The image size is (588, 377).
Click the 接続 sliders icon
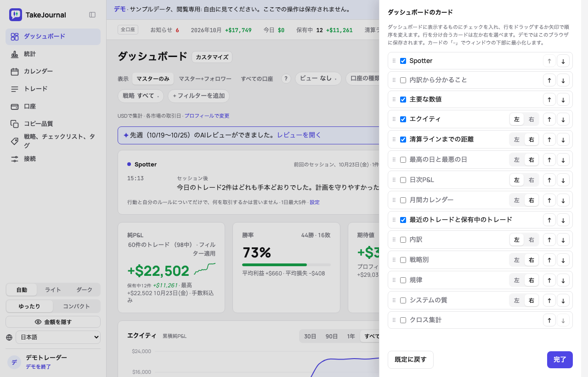(x=15, y=159)
